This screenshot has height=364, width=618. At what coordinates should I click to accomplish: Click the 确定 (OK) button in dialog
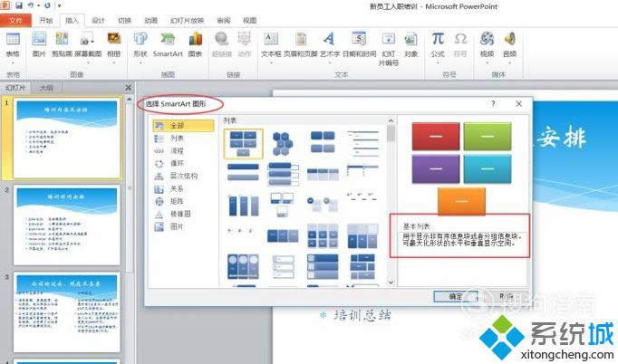pos(456,297)
